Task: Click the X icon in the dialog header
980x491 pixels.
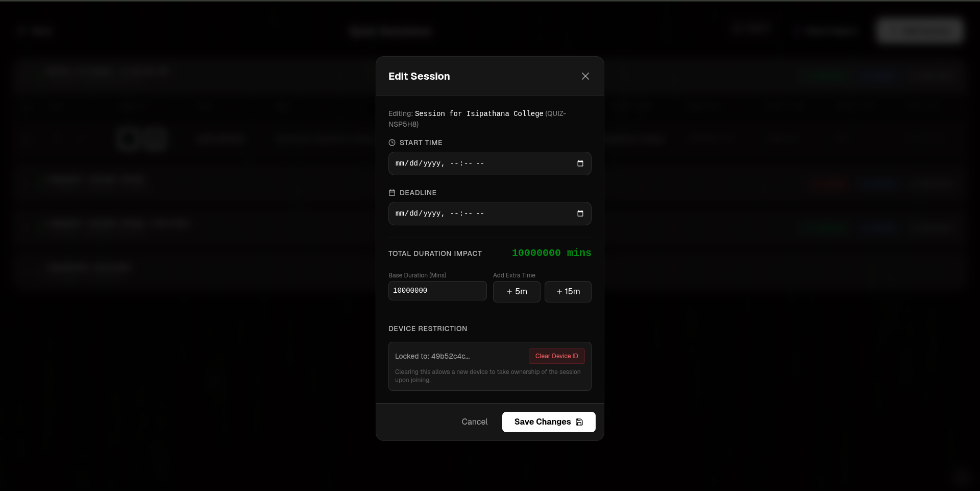Action: 585,76
